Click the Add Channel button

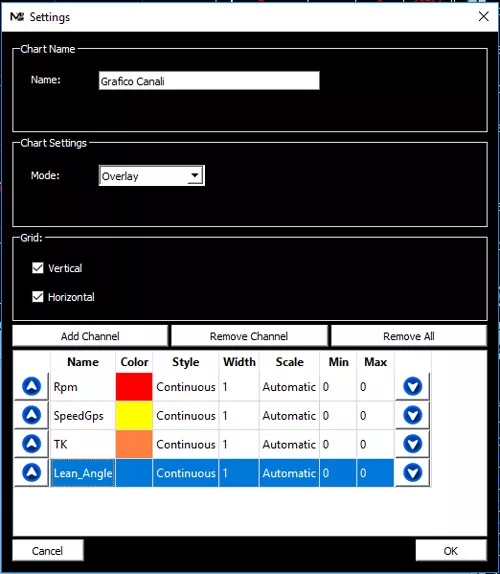(90, 336)
